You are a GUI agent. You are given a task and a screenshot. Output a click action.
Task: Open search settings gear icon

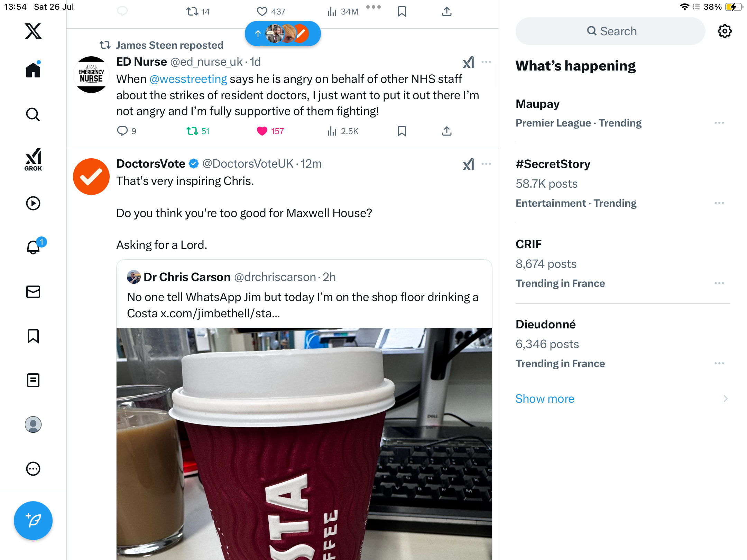[x=725, y=31]
